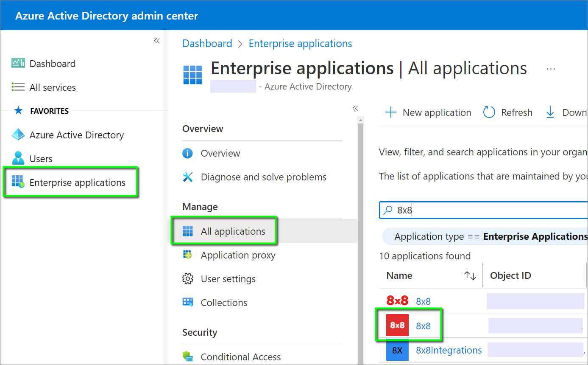Click the Refresh circular arrow icon
The height and width of the screenshot is (365, 588).
(x=489, y=112)
